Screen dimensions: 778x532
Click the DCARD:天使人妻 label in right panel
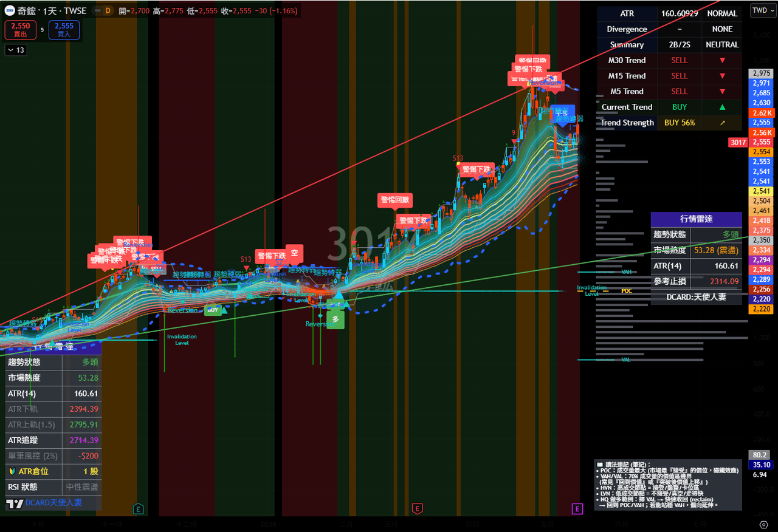[696, 297]
